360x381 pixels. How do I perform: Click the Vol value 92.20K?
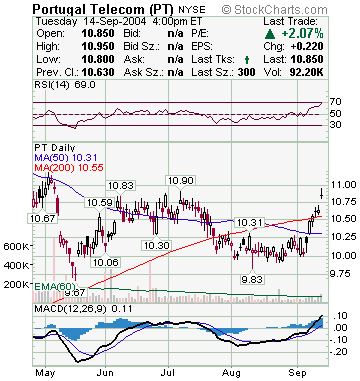305,72
